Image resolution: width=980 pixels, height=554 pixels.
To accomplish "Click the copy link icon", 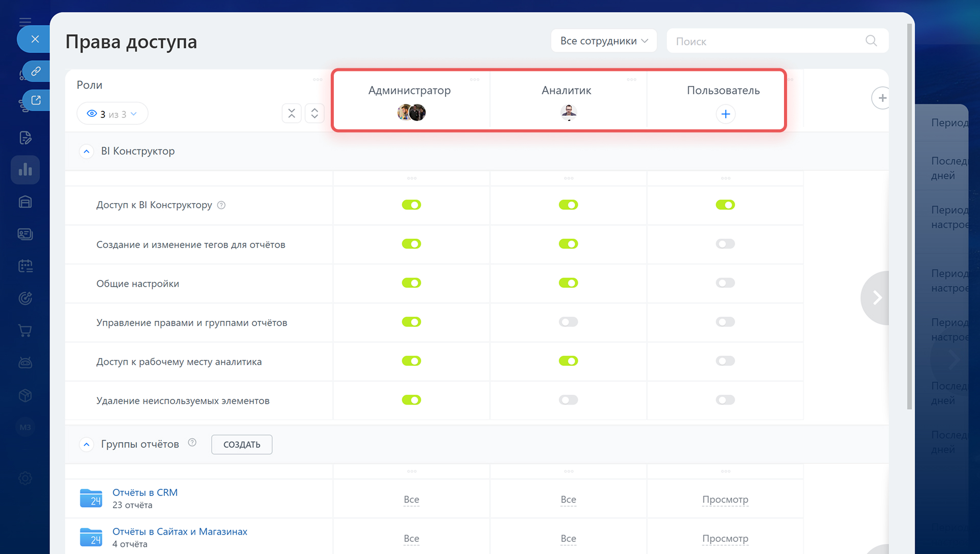I will click(x=36, y=71).
